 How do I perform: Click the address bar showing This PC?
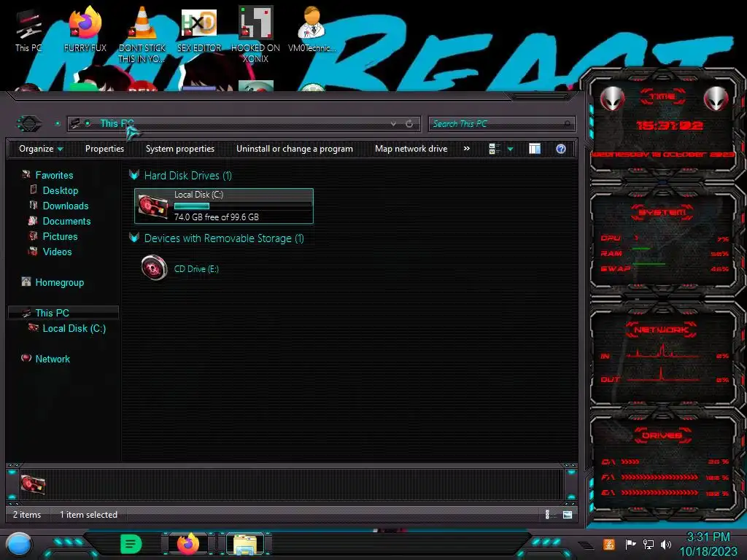coord(244,124)
